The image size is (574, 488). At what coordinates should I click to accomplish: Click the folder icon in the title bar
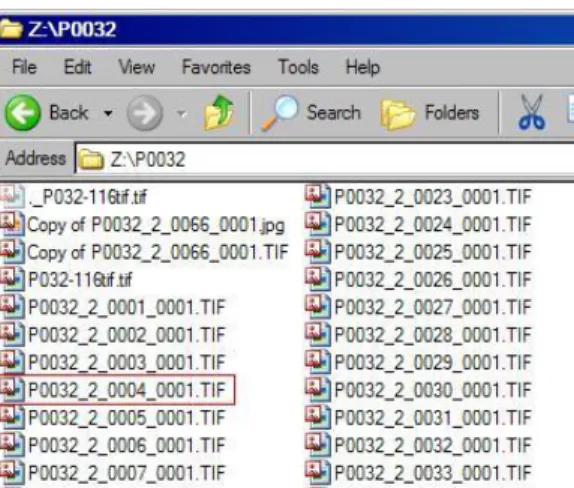(x=11, y=29)
